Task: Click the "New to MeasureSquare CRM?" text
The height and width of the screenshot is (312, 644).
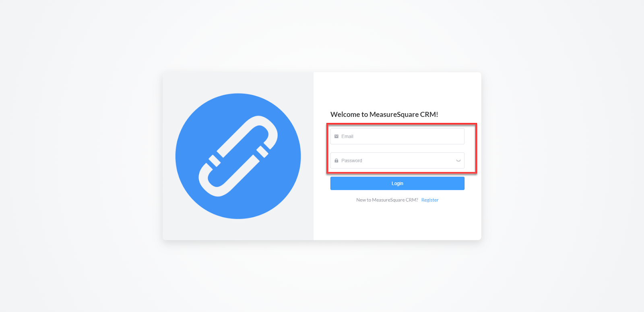Action: 387,200
